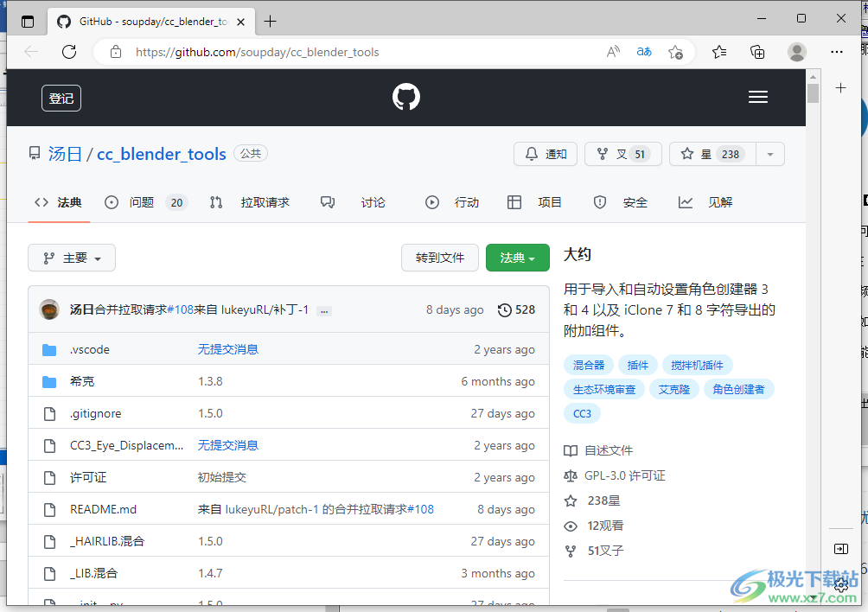Click the 角色创建者 topic tag
The image size is (868, 612).
click(738, 390)
